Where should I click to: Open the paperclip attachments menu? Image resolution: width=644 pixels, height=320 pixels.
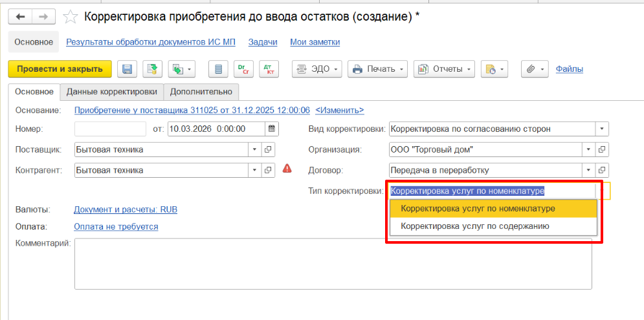click(x=535, y=69)
